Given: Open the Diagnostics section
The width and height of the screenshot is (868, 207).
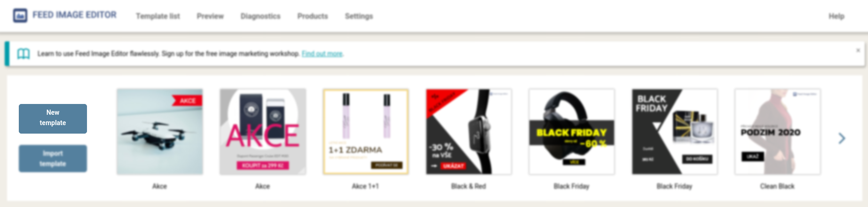Looking at the screenshot, I should 260,16.
